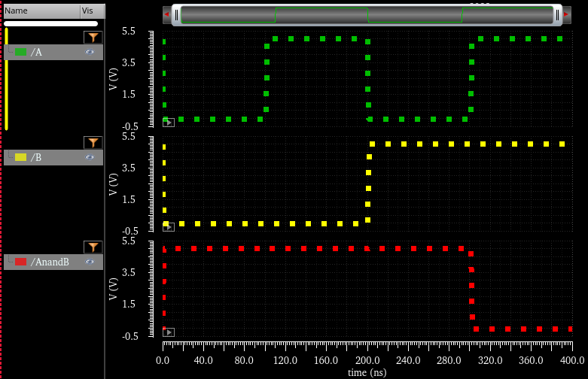
Task: Click the red color swatch of /AnandB
Action: (20, 262)
